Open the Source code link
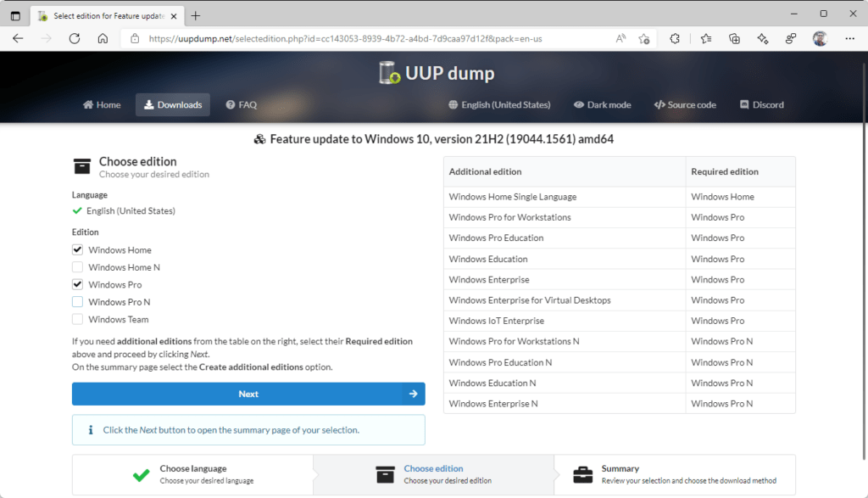This screenshot has height=498, width=868. click(x=685, y=105)
